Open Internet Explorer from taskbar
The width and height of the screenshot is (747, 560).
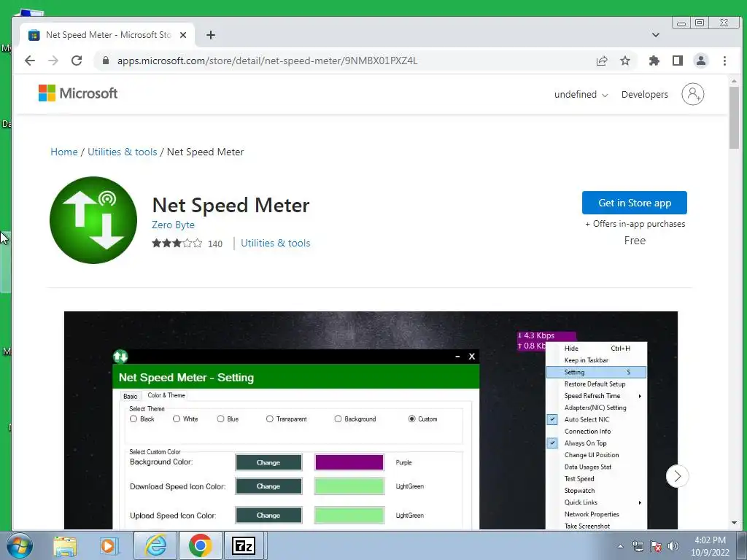[x=156, y=545]
